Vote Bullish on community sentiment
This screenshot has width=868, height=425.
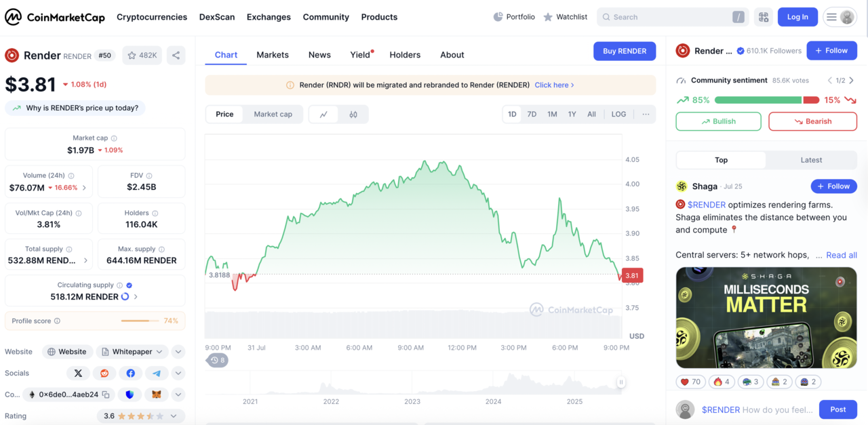(718, 121)
